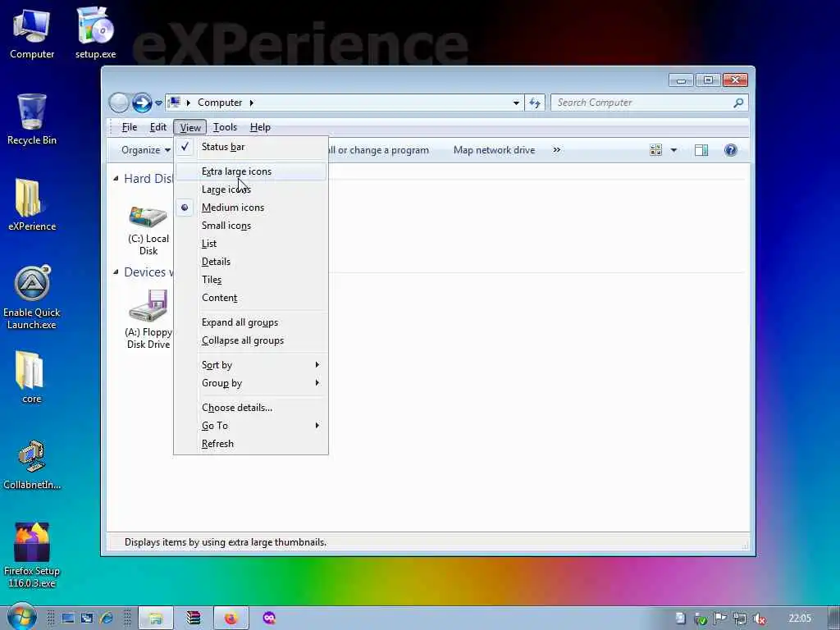Choose Content view
The image size is (840, 630).
point(251,297)
